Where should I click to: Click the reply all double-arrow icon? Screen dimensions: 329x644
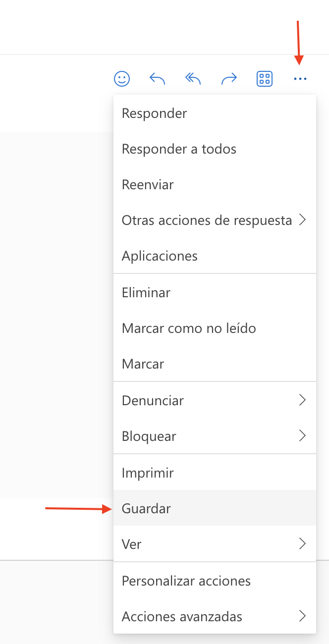point(193,79)
